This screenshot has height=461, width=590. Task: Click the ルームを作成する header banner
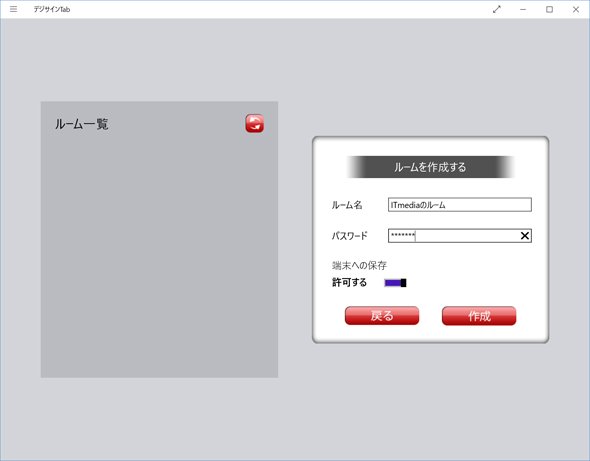[430, 167]
